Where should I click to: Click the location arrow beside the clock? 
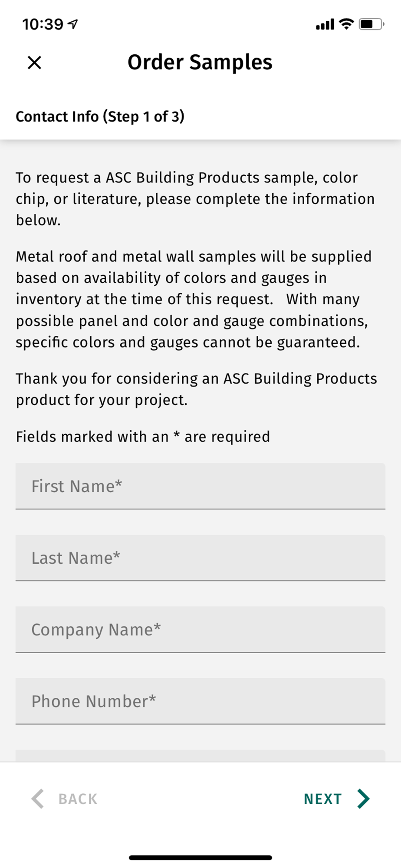pos(73,24)
